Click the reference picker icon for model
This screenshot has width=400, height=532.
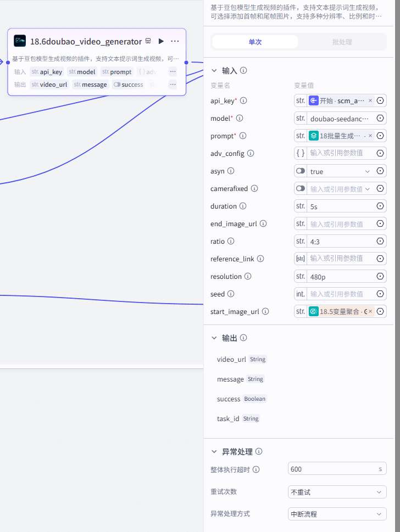click(x=380, y=118)
